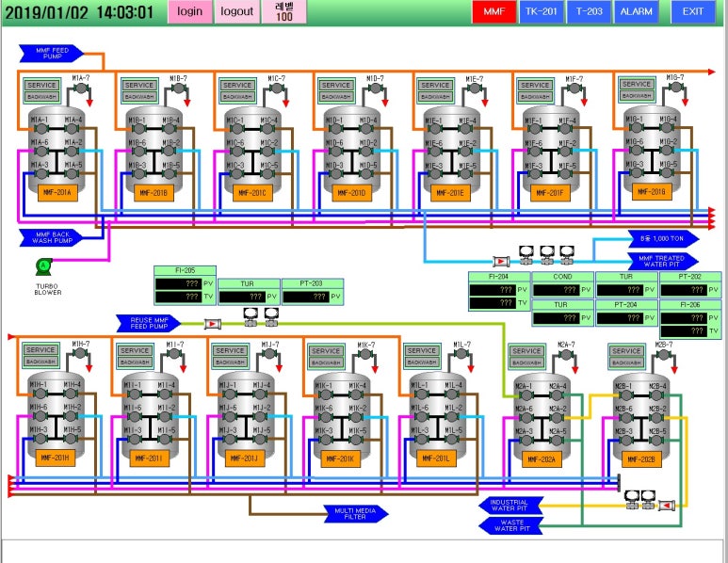Open the ALARM screen
728x563 pixels.
(x=636, y=11)
